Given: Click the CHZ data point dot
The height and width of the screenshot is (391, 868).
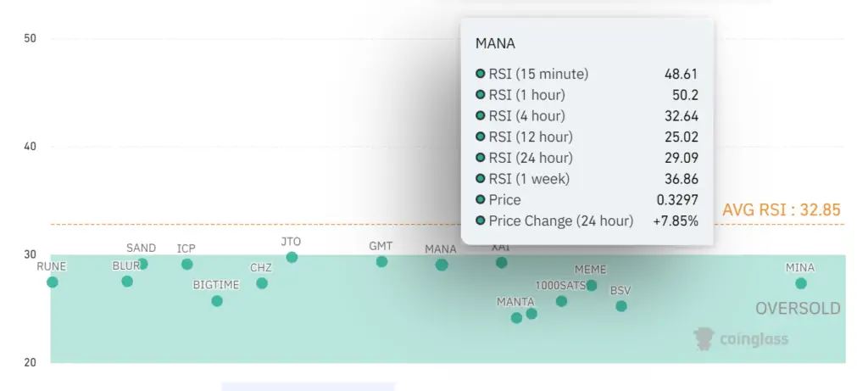Looking at the screenshot, I should tap(262, 282).
